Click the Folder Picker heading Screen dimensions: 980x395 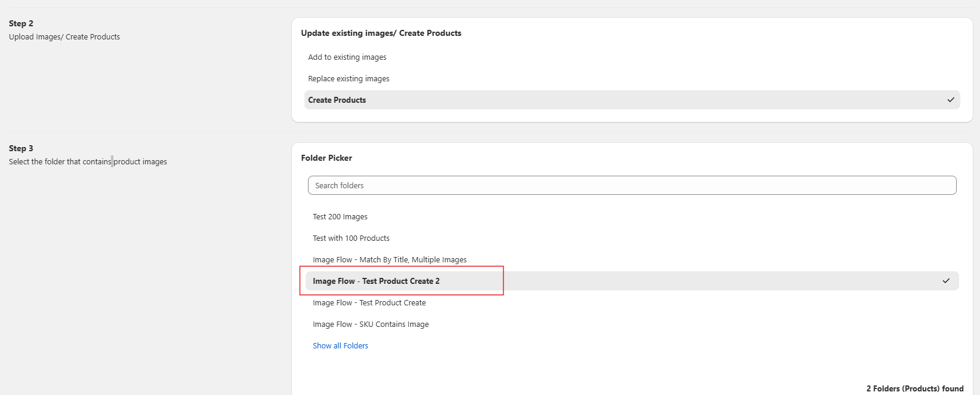(326, 158)
